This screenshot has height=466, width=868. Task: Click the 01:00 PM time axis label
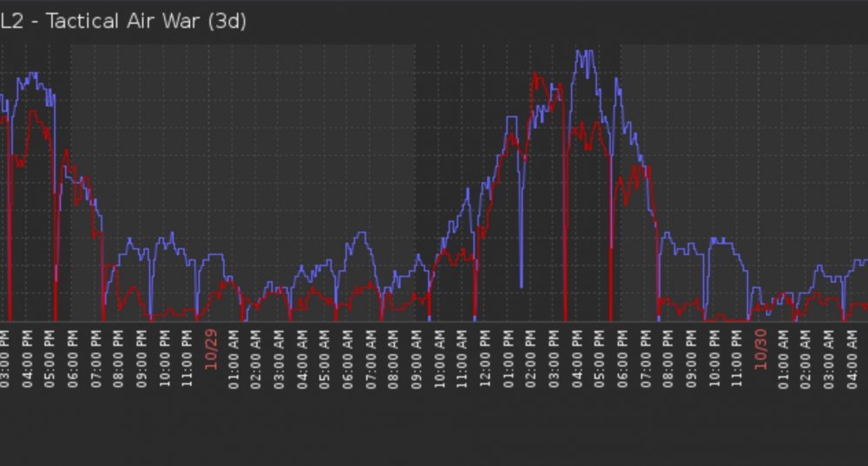tap(508, 359)
